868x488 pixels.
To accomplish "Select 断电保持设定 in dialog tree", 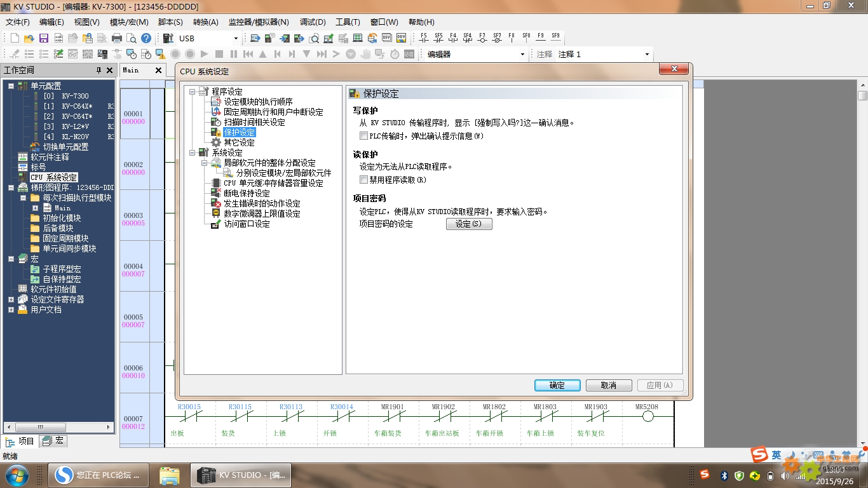I will pos(247,193).
